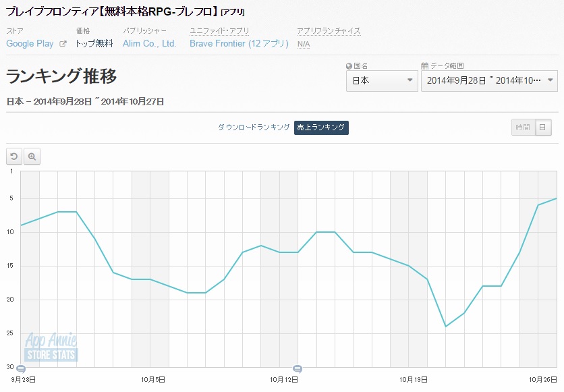The image size is (564, 392).
Task: Click the トップ無料 price text
Action: [x=94, y=43]
